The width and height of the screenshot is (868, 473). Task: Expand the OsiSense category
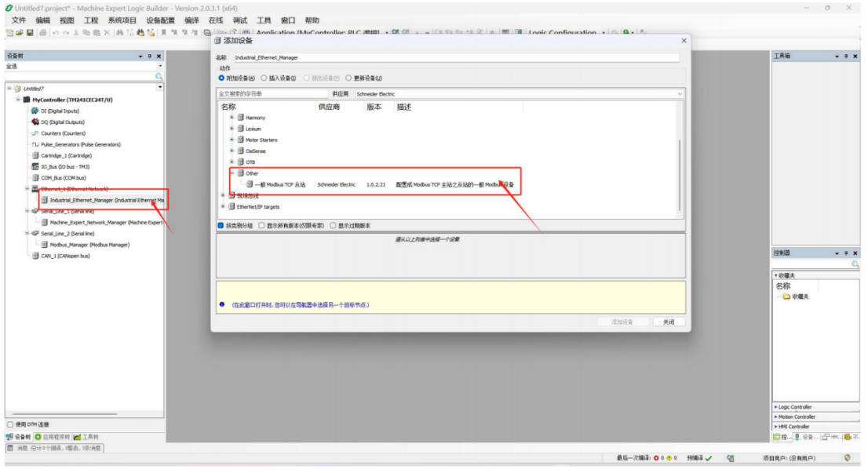(232, 151)
